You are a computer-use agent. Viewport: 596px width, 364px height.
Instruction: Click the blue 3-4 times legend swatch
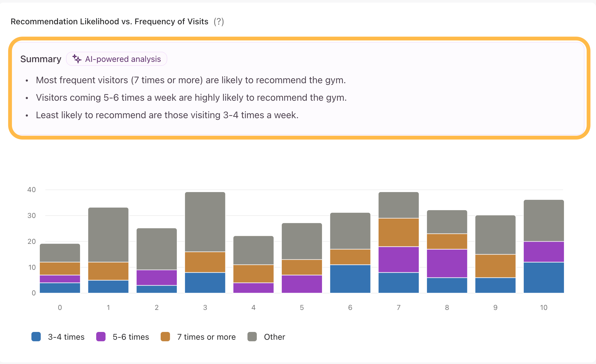(x=36, y=337)
